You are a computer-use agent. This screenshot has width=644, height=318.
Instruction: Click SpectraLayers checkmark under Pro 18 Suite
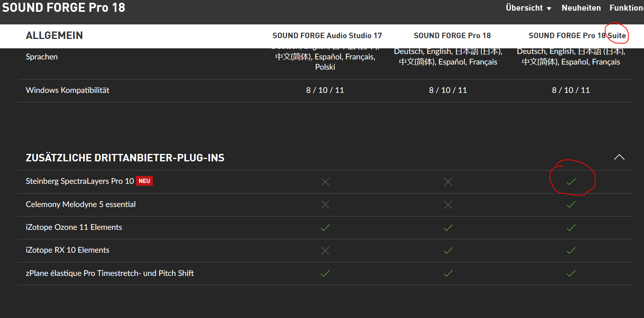(571, 181)
